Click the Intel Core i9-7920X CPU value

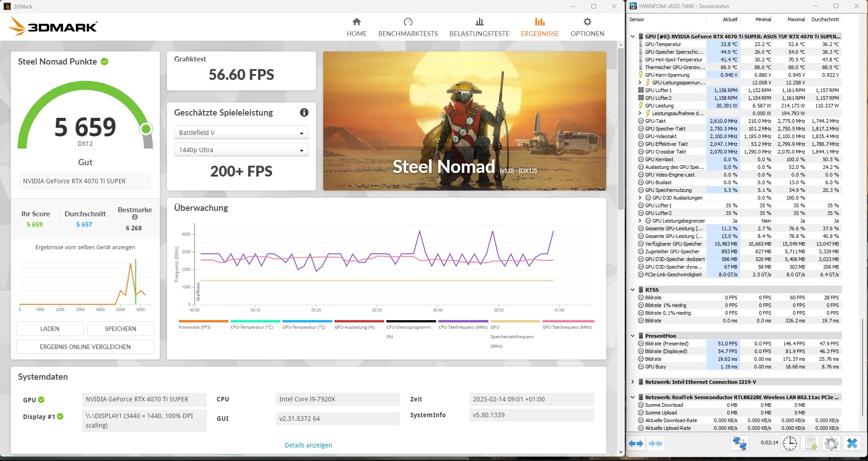coord(338,399)
